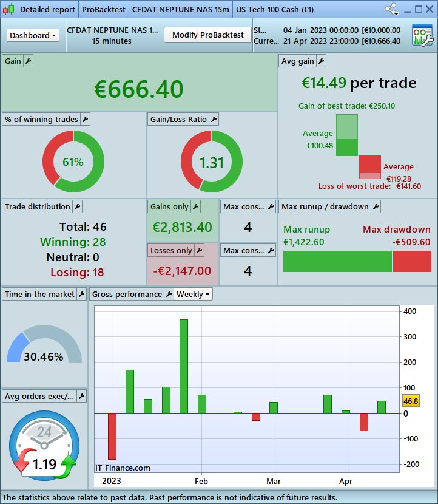438x504 pixels.
Task: Click the Trade distribution label
Action: pyautogui.click(x=38, y=206)
